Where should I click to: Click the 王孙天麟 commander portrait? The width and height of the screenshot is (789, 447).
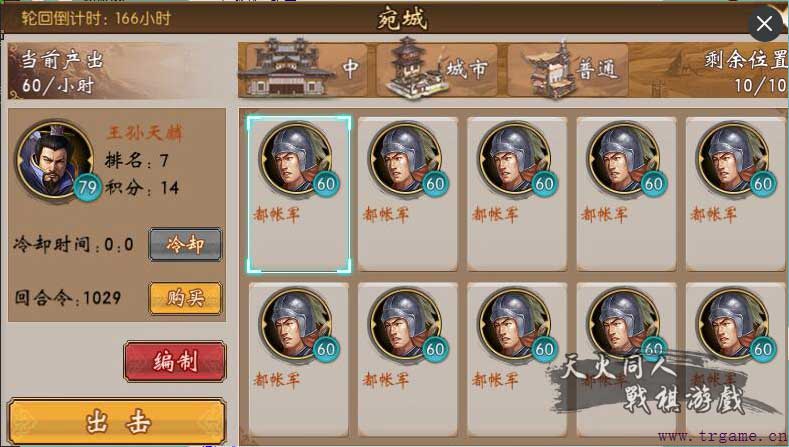point(54,159)
